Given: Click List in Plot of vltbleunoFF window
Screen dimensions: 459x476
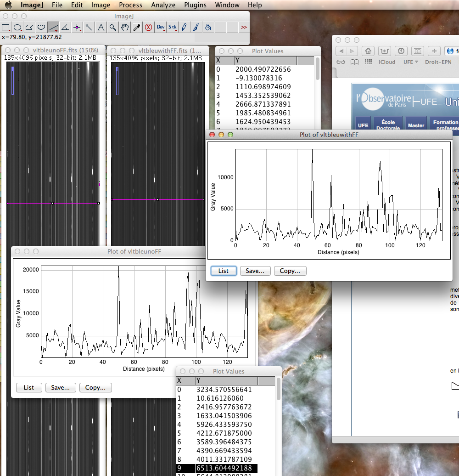Looking at the screenshot, I should coord(29,387).
